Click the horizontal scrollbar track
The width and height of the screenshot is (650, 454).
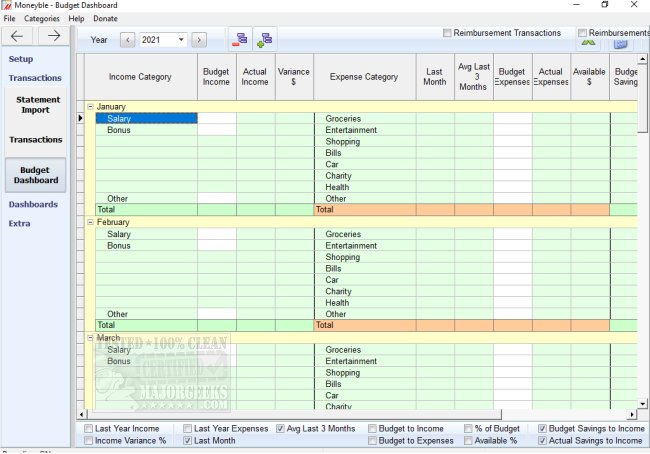click(x=564, y=414)
